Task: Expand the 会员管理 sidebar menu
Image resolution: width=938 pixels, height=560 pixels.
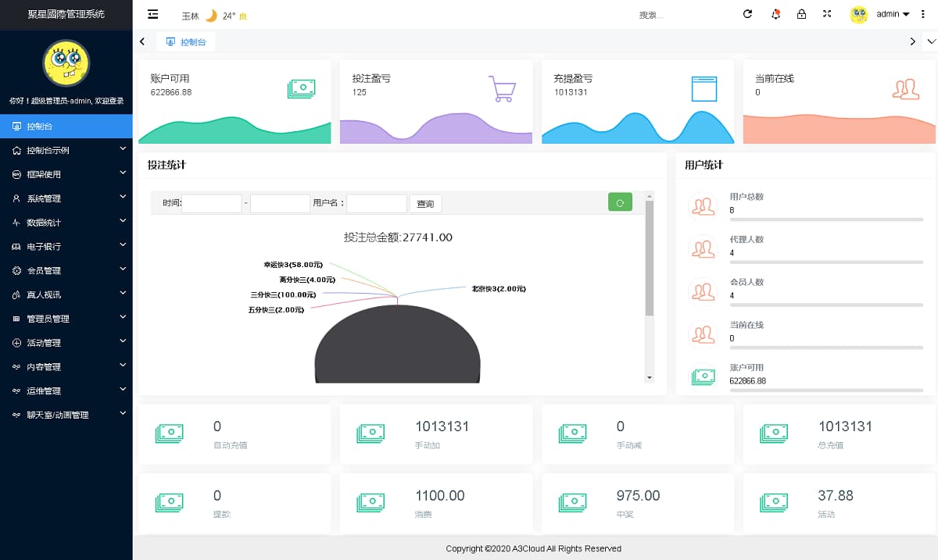Action: tap(66, 270)
